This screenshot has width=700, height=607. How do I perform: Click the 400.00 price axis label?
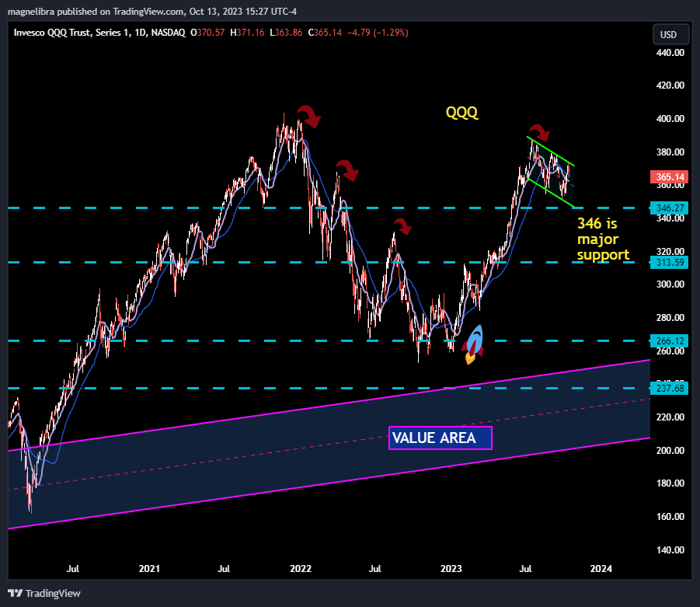[670, 118]
